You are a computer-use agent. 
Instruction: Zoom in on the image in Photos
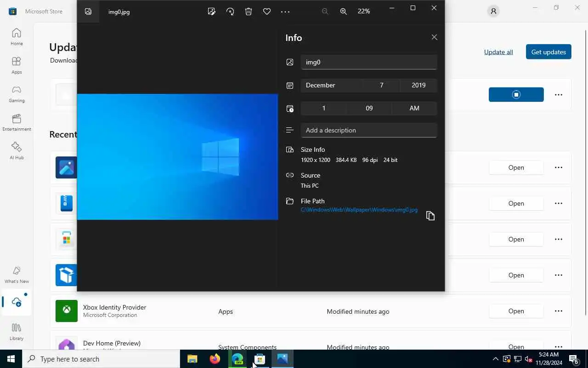tap(344, 11)
